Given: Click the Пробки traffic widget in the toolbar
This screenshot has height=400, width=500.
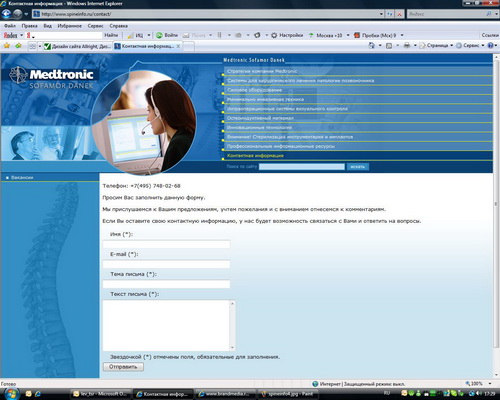Looking at the screenshot, I should (x=375, y=35).
